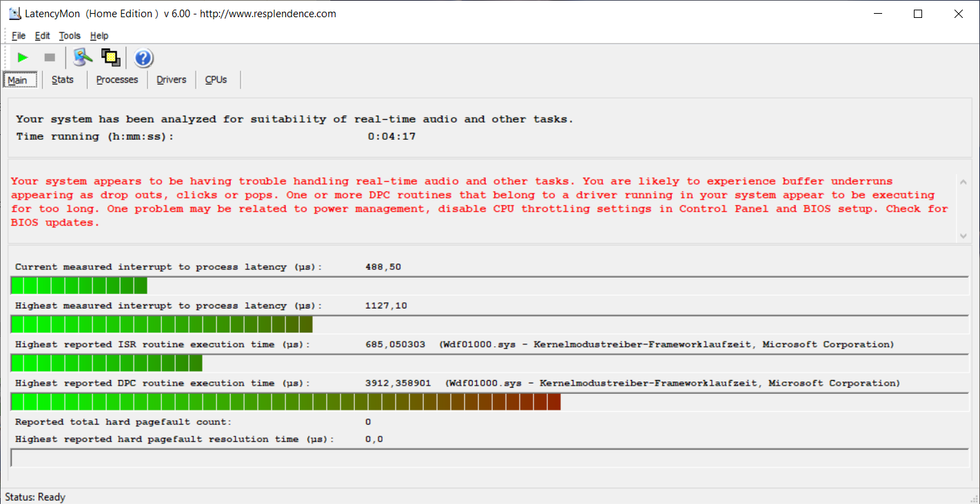Switch to the Stats tab
Image resolution: width=980 pixels, height=504 pixels.
63,80
